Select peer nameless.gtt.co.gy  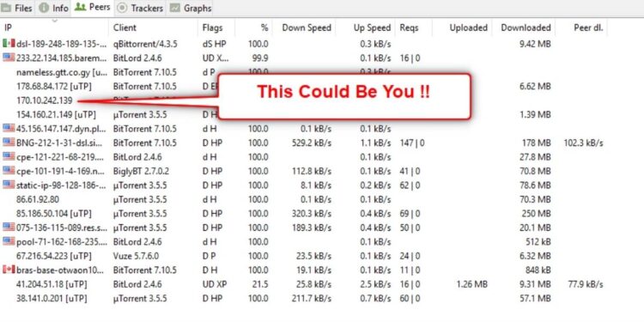[x=62, y=72]
